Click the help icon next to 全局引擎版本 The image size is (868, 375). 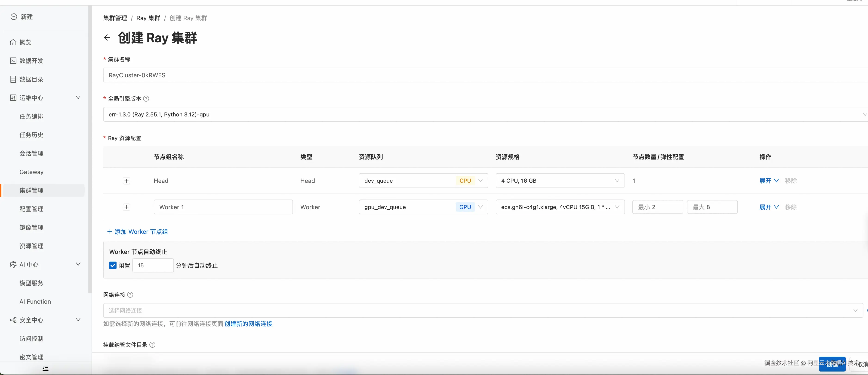pyautogui.click(x=146, y=99)
